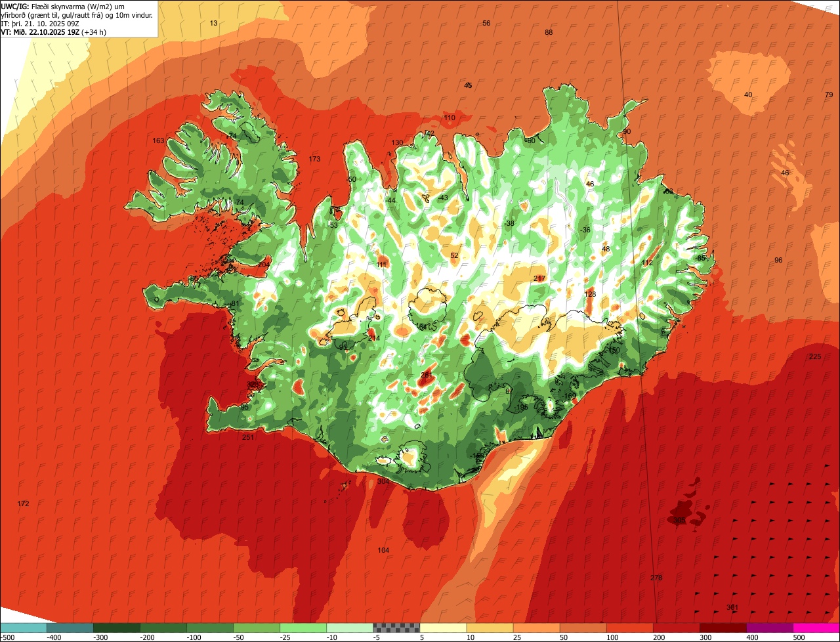Viewport: 840px width, 642px height.
Task: Click the legend swatch between -50 and -25
Action: coord(256,628)
